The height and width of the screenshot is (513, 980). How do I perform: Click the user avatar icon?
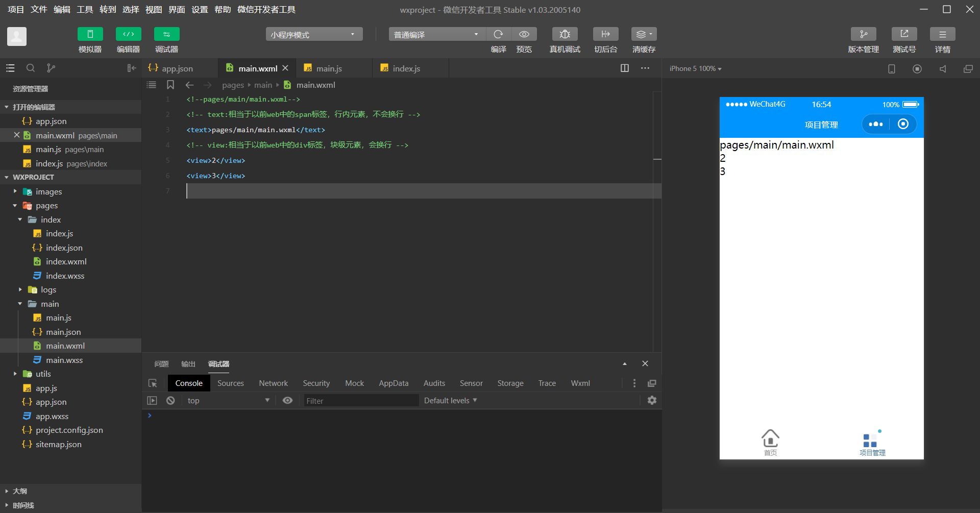(17, 36)
